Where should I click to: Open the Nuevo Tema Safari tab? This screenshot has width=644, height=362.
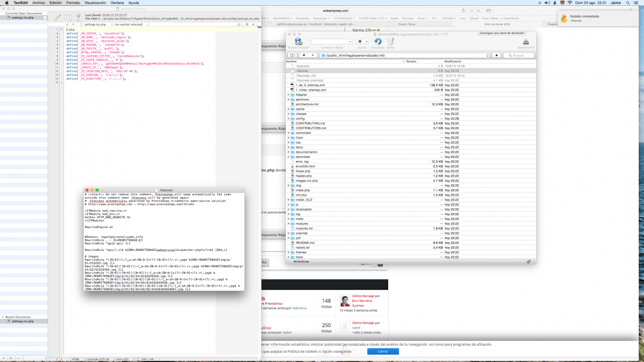(x=407, y=24)
